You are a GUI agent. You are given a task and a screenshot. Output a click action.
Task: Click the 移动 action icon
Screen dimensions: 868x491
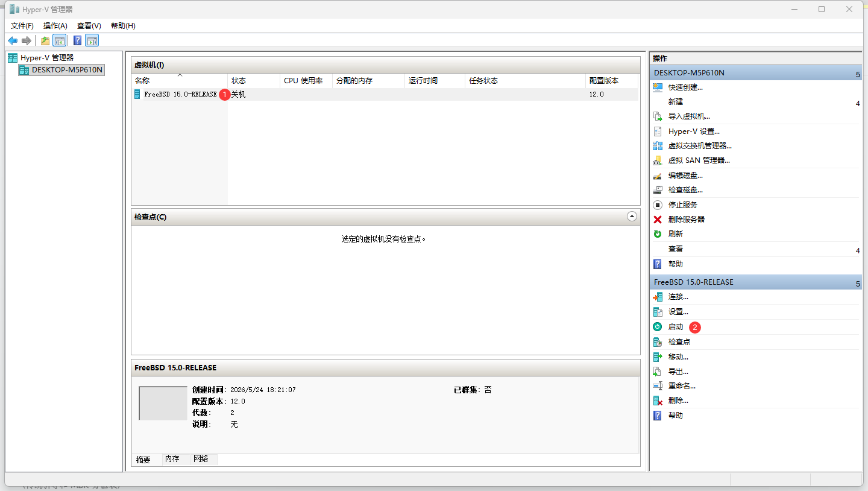tap(658, 357)
